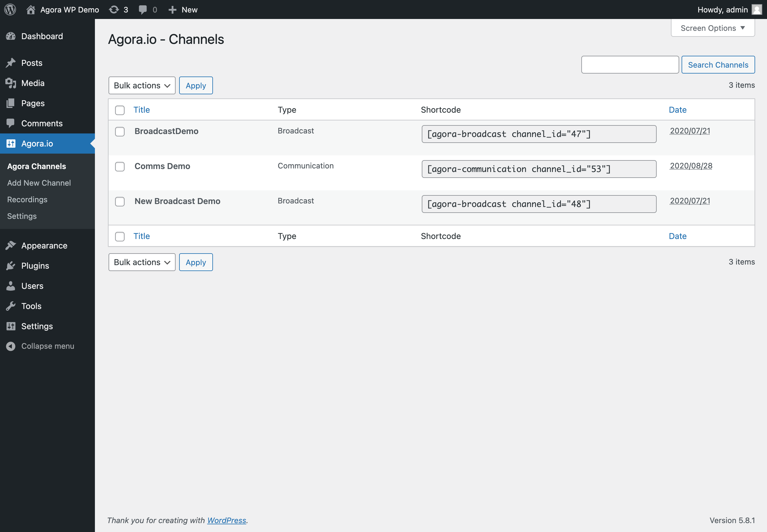The width and height of the screenshot is (767, 532).
Task: Check the Comms Demo row checkbox
Action: pyautogui.click(x=120, y=167)
